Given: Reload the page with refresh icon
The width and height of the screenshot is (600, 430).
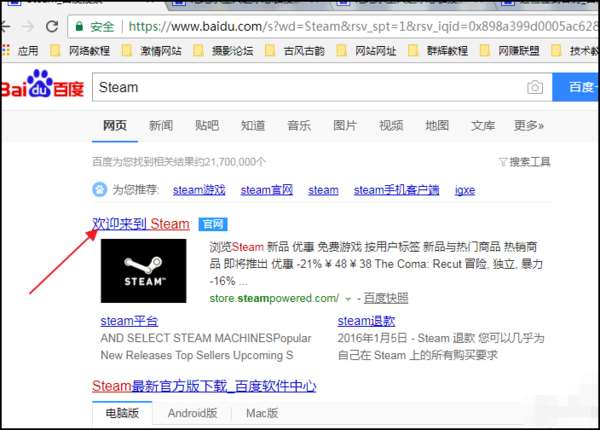Looking at the screenshot, I should tap(52, 26).
